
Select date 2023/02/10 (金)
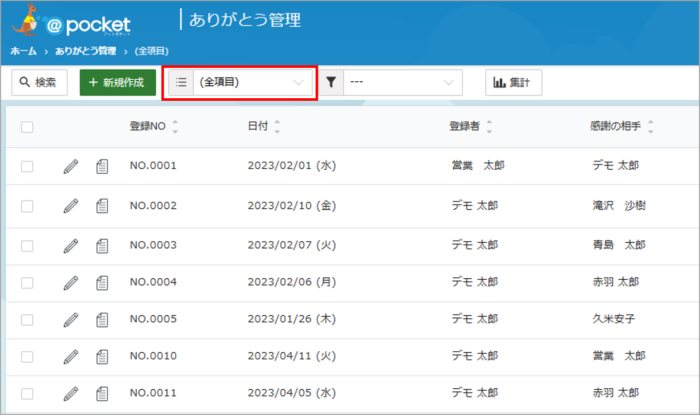(x=292, y=206)
